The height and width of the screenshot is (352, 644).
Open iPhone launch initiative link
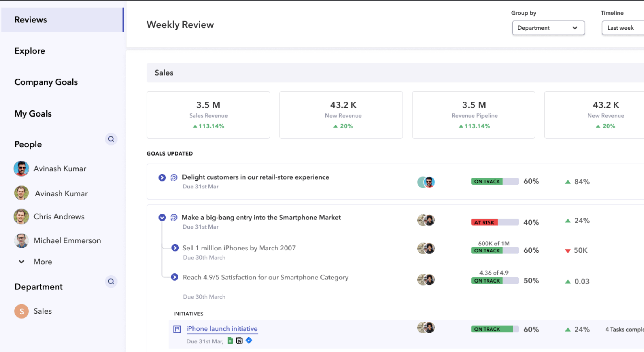pos(222,329)
